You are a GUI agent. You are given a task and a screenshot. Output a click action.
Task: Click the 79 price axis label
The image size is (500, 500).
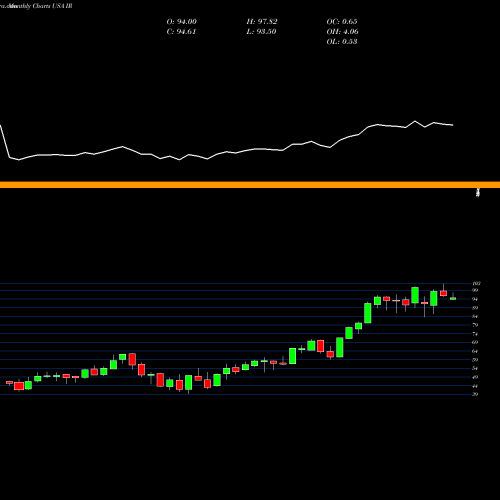point(475,325)
